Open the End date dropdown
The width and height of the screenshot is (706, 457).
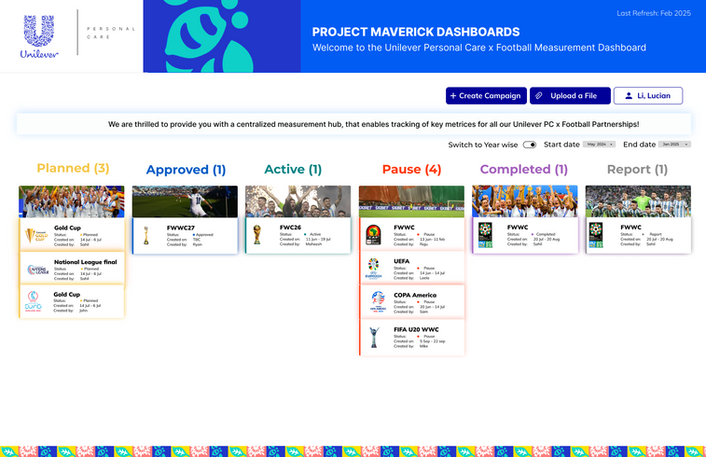coord(674,144)
